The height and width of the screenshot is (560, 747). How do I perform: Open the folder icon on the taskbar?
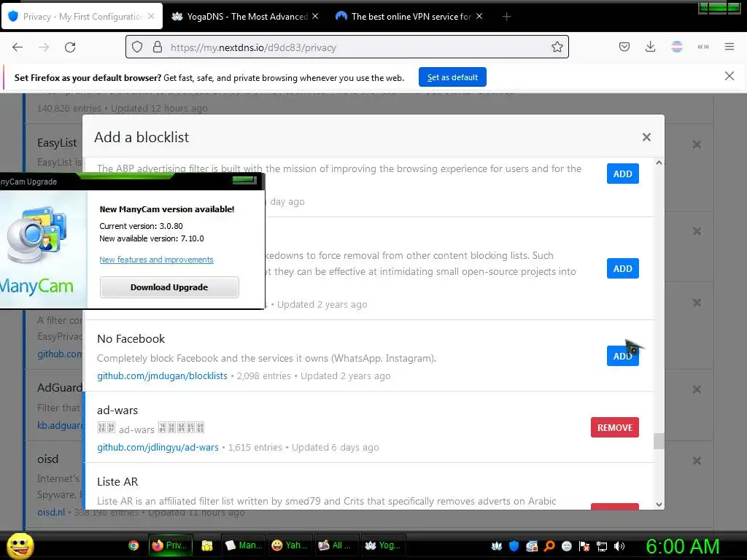206,545
